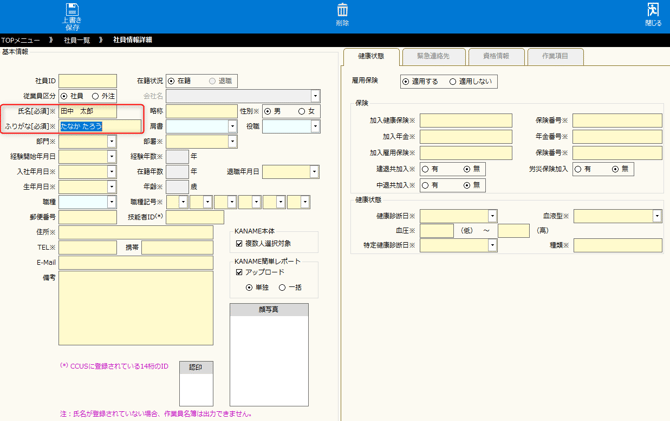
Task: Switch to the 緊急連絡先 tab
Action: [x=432, y=57]
